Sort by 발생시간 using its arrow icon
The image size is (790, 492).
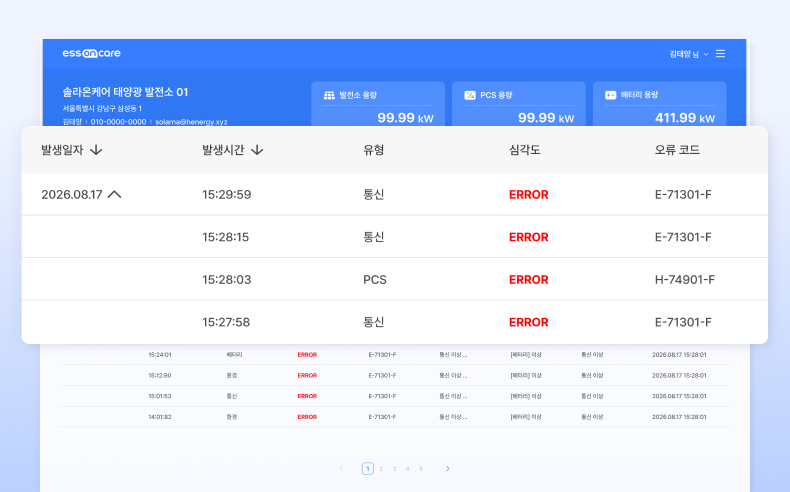[257, 150]
